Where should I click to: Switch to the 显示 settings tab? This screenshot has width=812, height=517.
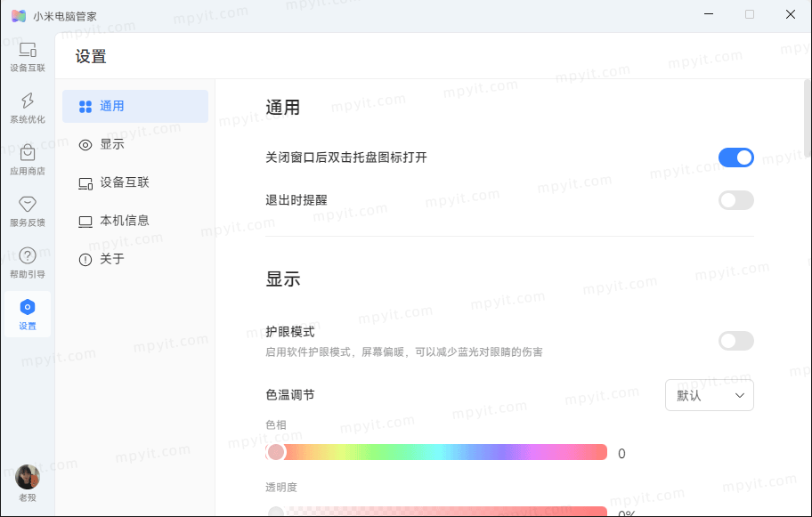[x=135, y=144]
